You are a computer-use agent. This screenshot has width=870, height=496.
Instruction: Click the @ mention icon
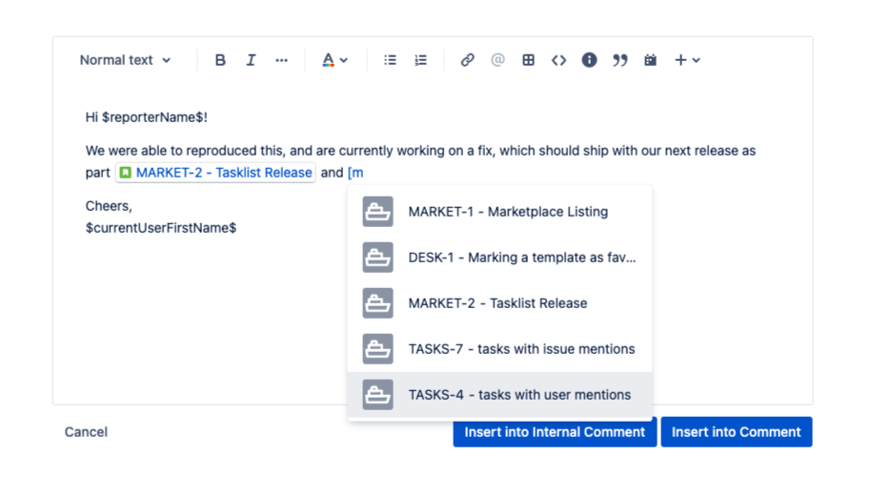pos(498,60)
